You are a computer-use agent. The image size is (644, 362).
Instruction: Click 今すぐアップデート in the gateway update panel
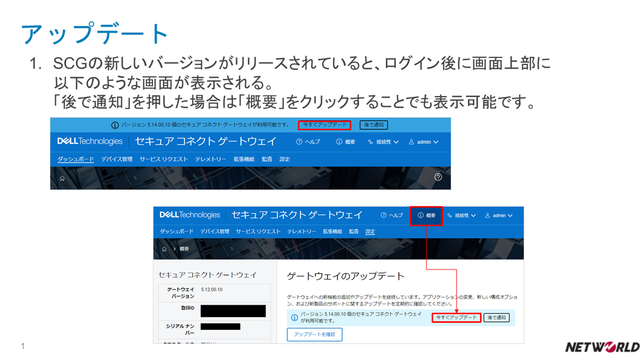click(x=456, y=317)
